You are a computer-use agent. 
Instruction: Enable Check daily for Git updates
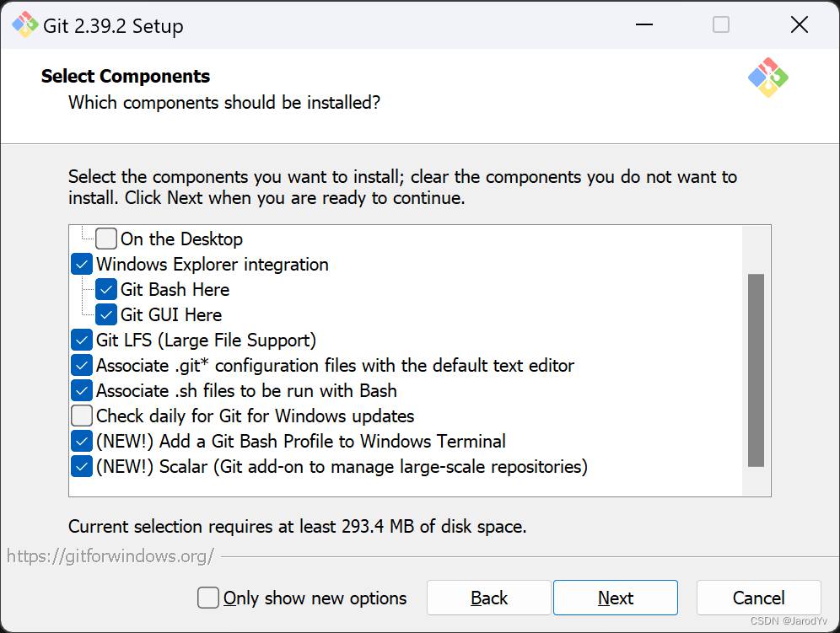pos(82,416)
